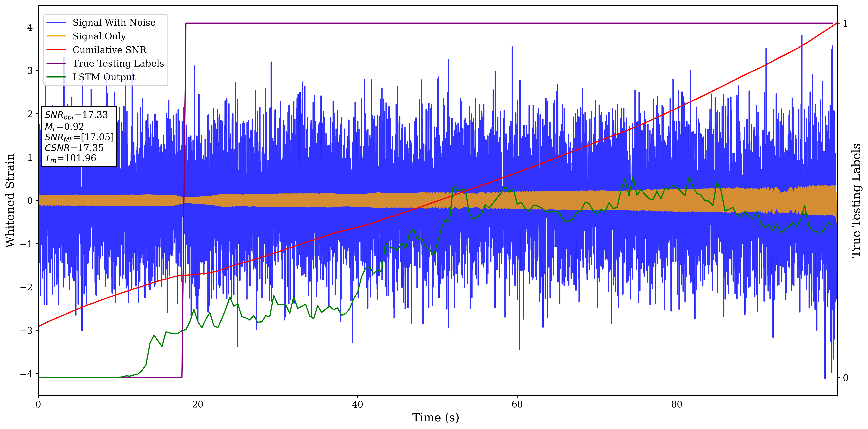This screenshot has width=868, height=429.
Task: Click the orange Signal Only legend line
Action: [x=56, y=36]
